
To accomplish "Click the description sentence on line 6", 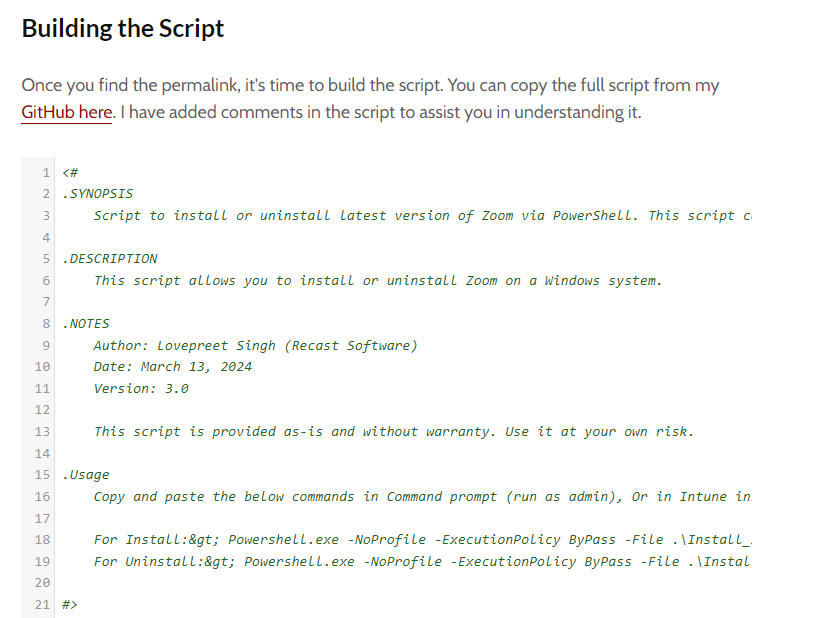I will (x=377, y=281).
